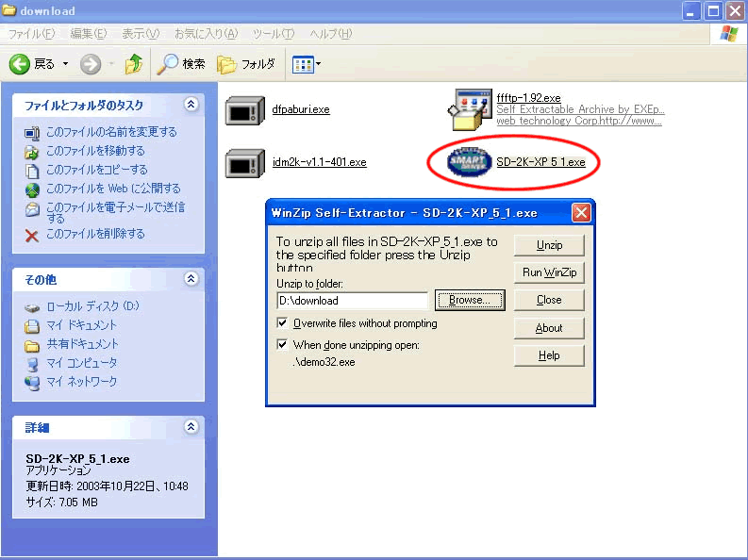Click the ローカル ディスク (D:) drive icon
The height and width of the screenshot is (560, 748).
pyautogui.click(x=32, y=308)
